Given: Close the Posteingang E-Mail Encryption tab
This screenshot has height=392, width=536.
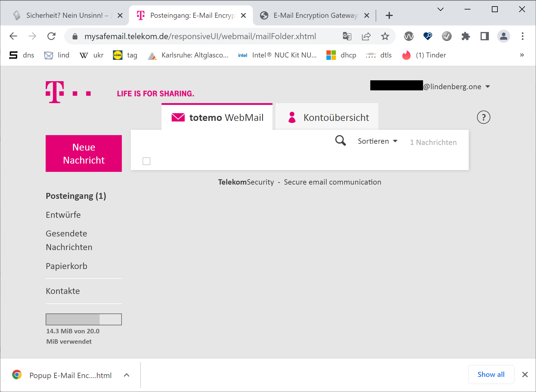Looking at the screenshot, I should click(243, 15).
